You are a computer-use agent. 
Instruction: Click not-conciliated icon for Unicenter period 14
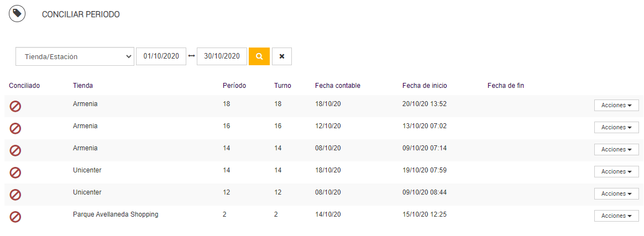pyautogui.click(x=15, y=172)
